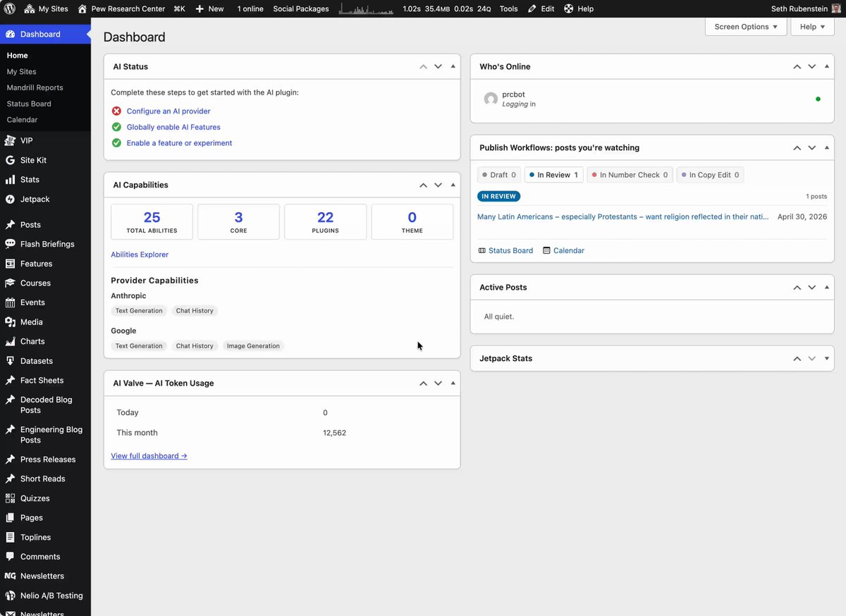The image size is (846, 616).
Task: Open Media library icon in sidebar
Action: point(10,322)
